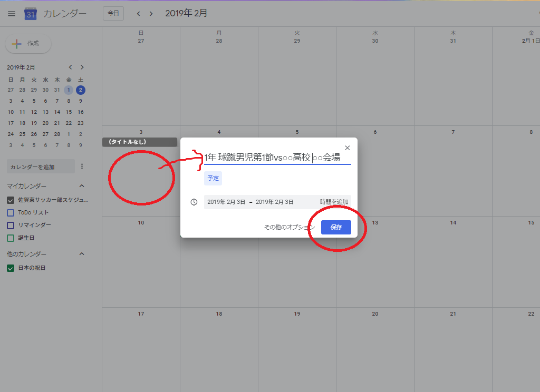Select day 20 in mini calendar
Image resolution: width=540 pixels, height=392 pixels.
pyautogui.click(x=45, y=123)
